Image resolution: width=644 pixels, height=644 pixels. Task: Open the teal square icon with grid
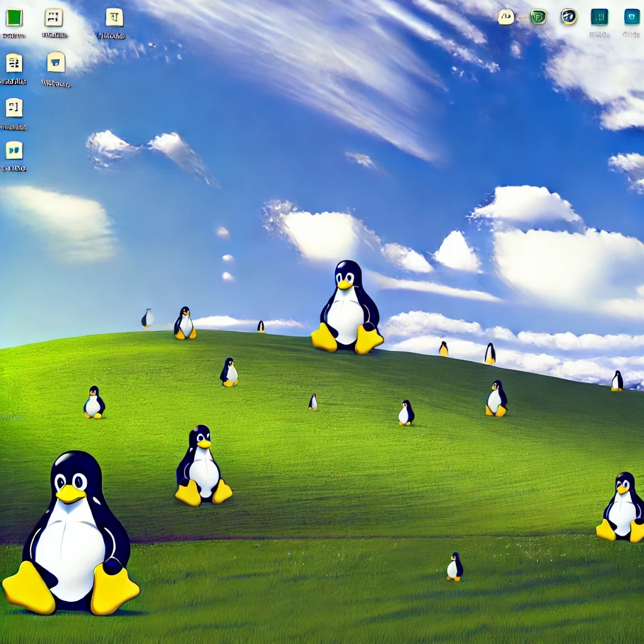point(599,17)
